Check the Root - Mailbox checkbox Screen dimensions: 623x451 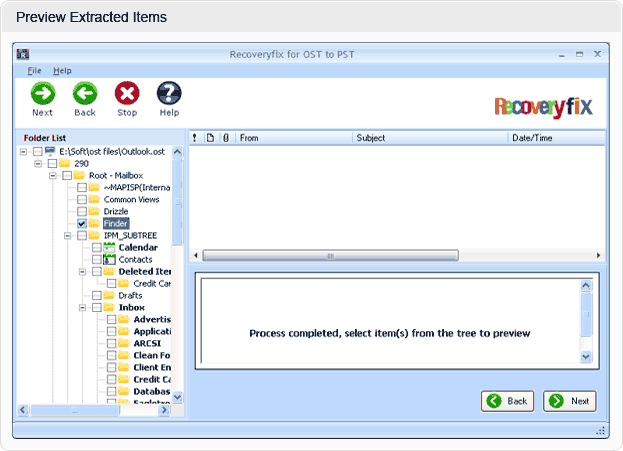[67, 176]
